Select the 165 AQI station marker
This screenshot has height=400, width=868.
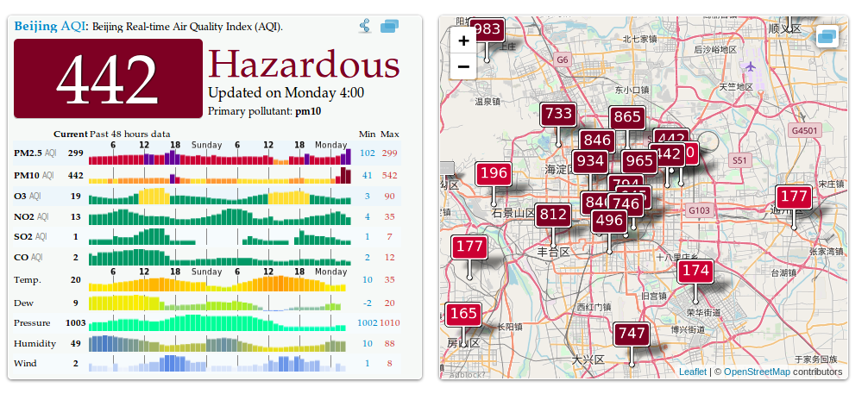tap(463, 315)
